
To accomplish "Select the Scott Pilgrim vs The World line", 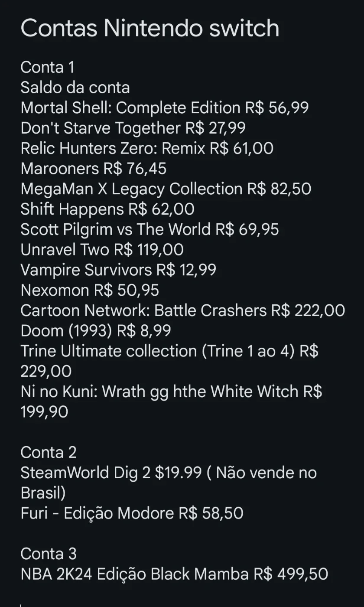I will [x=149, y=229].
